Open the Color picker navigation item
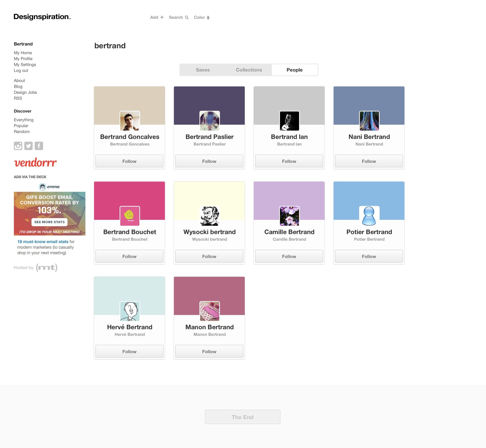Viewport: 486px width, 448px height. [201, 17]
